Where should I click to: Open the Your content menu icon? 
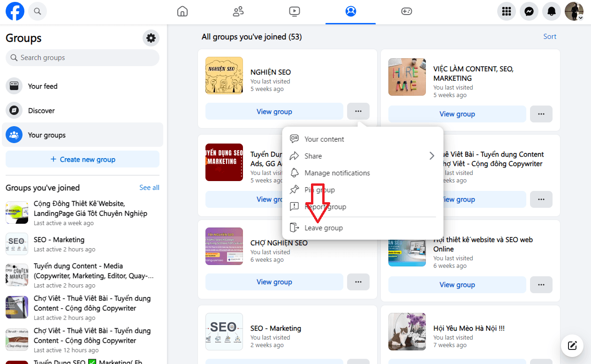tap(295, 139)
